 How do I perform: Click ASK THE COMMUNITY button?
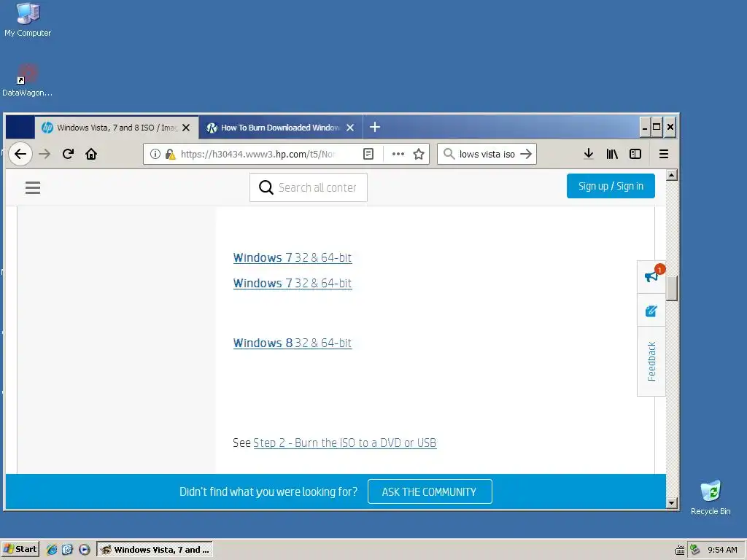tap(430, 491)
